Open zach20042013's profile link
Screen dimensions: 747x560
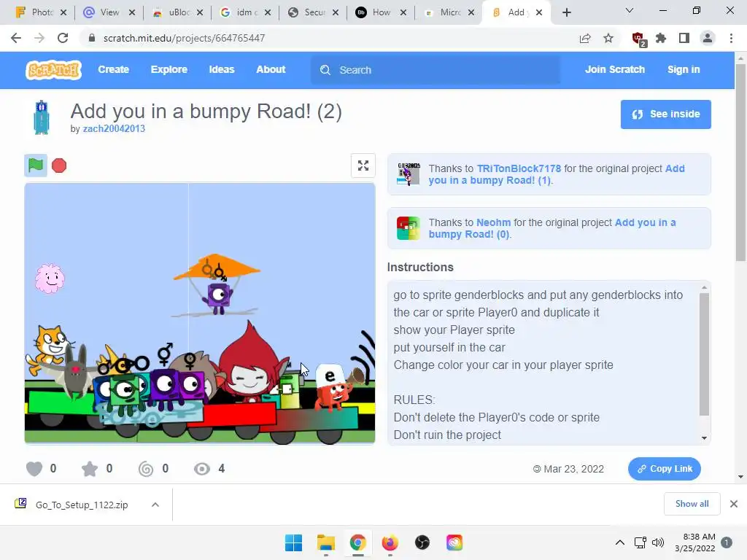114,128
